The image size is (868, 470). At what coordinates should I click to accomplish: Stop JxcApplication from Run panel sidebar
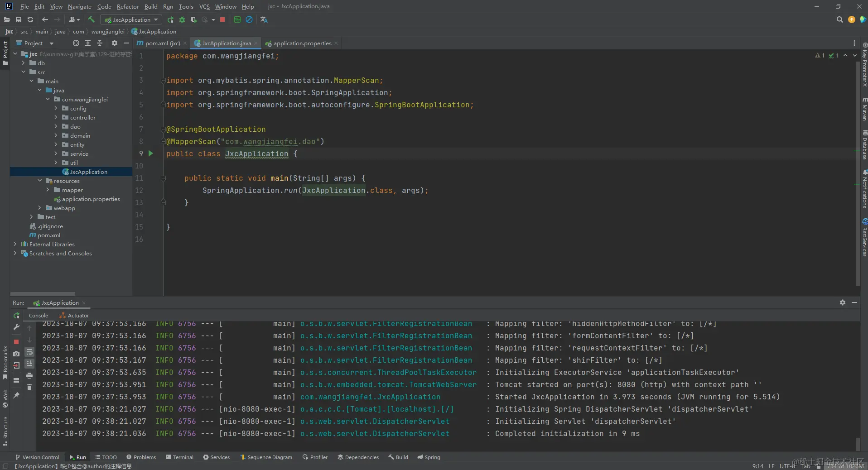[16, 341]
